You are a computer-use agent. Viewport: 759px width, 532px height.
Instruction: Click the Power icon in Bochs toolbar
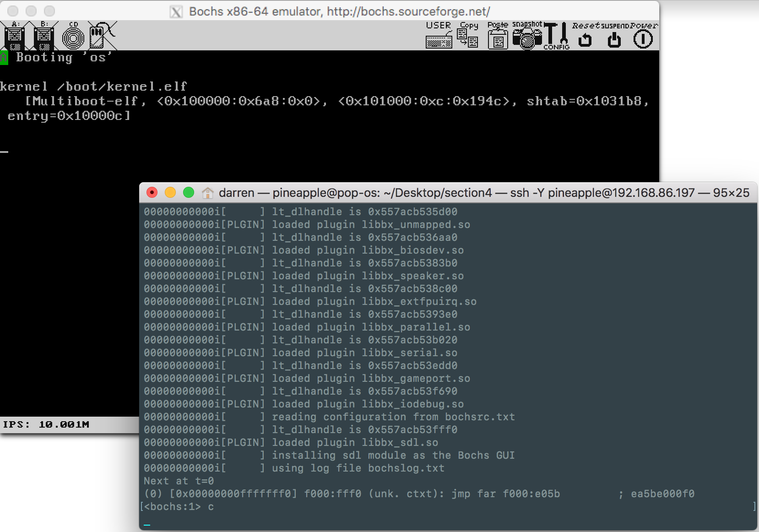tap(643, 35)
